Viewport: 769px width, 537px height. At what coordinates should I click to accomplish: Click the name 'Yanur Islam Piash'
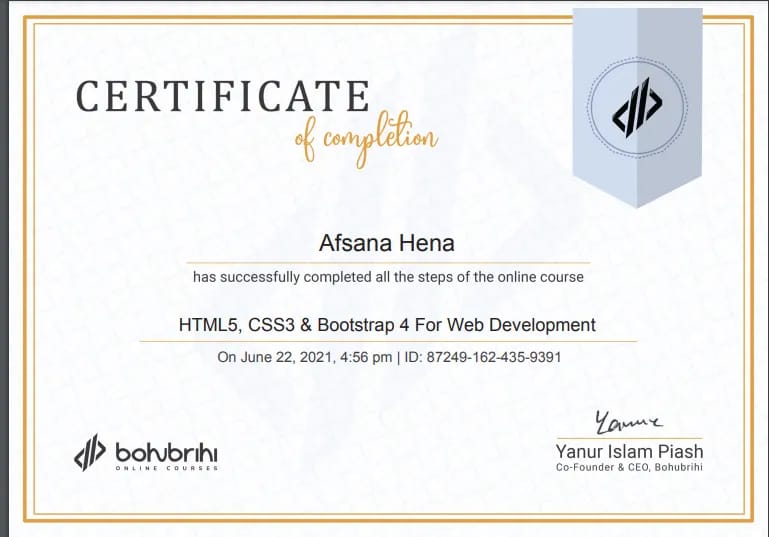629,451
